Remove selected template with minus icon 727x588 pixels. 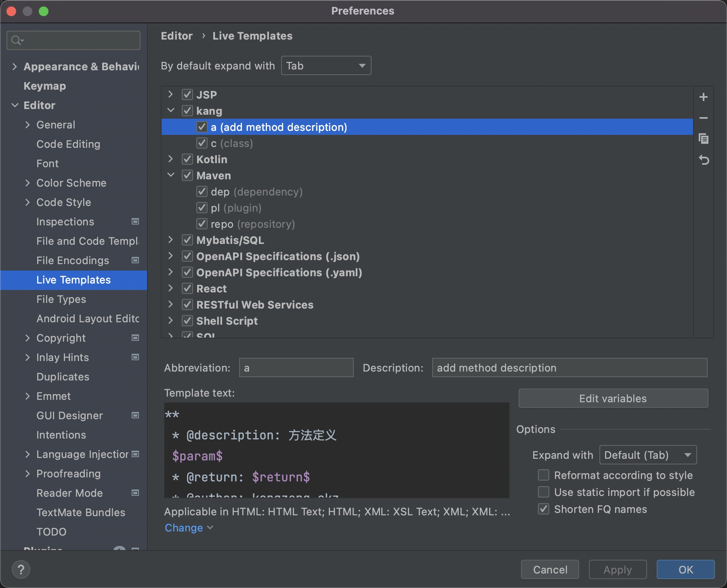pyautogui.click(x=703, y=118)
